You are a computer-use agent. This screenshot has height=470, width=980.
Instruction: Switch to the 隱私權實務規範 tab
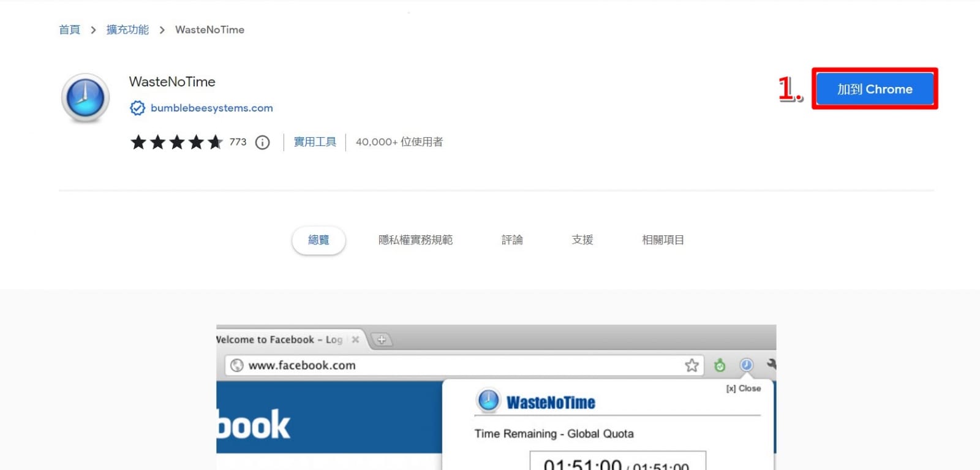coord(415,240)
